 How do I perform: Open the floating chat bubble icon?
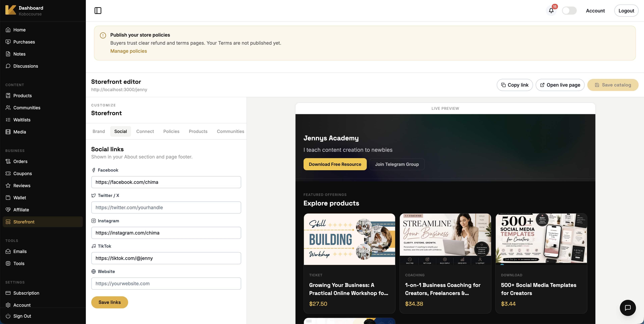click(628, 308)
